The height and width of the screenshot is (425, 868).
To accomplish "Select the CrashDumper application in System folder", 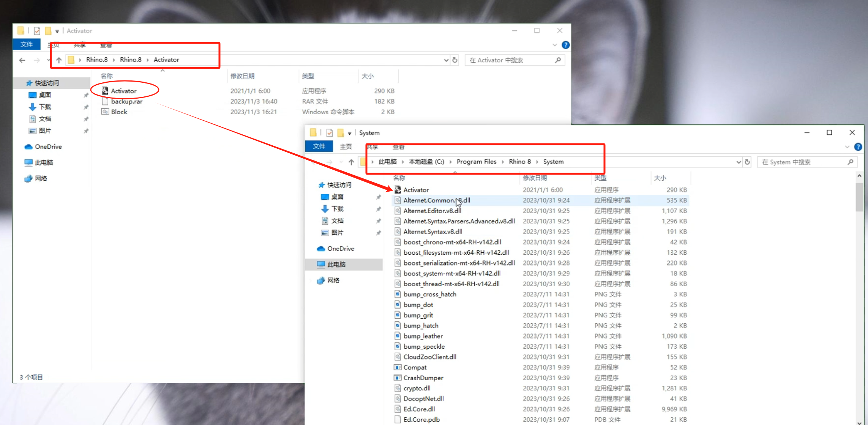I will click(x=423, y=378).
